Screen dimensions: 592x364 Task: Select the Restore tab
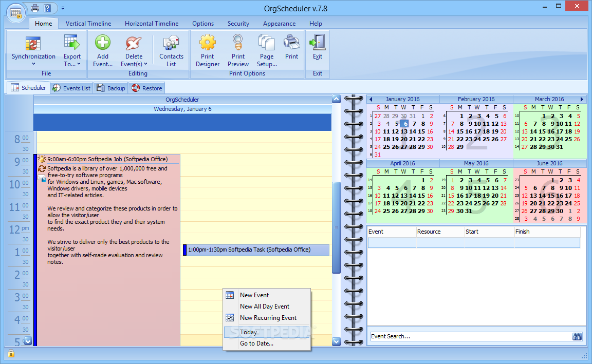pyautogui.click(x=147, y=88)
